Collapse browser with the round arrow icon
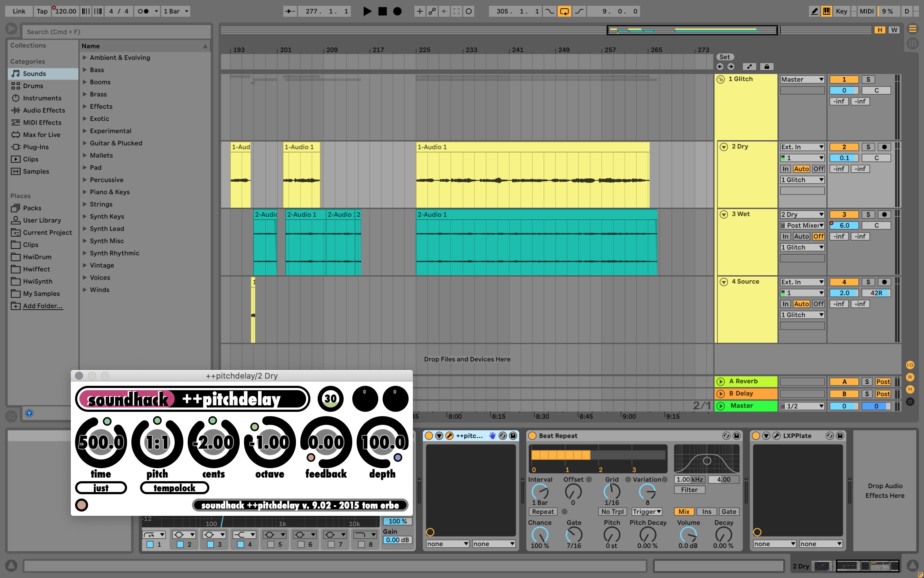 coord(11,29)
